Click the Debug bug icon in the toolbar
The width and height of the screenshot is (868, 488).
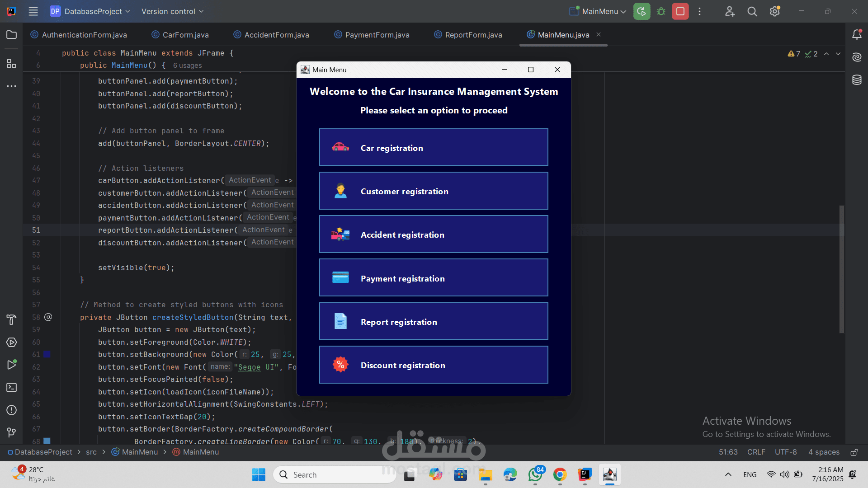point(661,11)
